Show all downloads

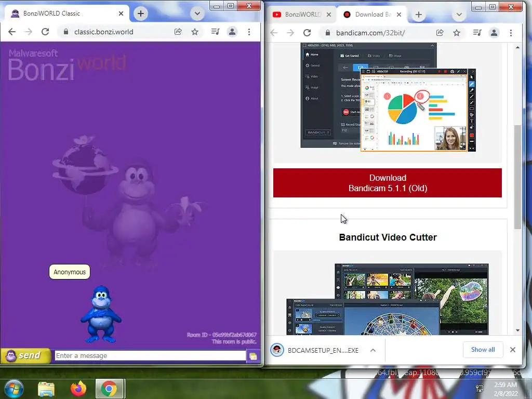(483, 350)
